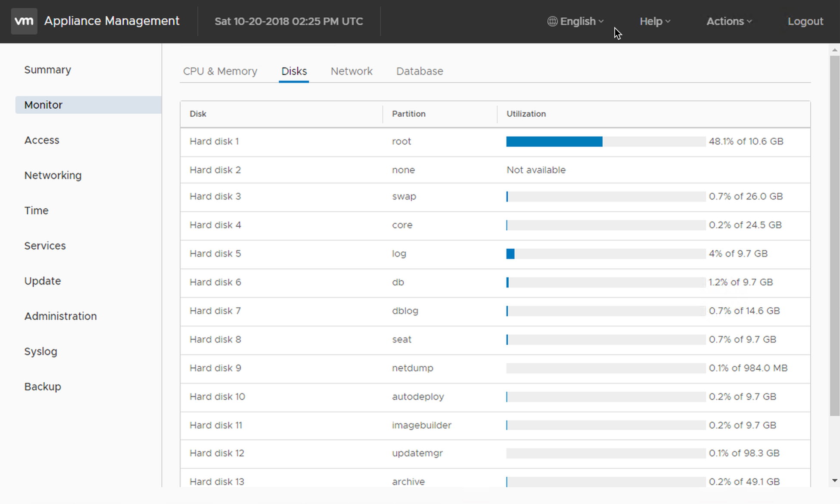Open the Networking section
This screenshot has height=504, width=840.
coord(53,176)
